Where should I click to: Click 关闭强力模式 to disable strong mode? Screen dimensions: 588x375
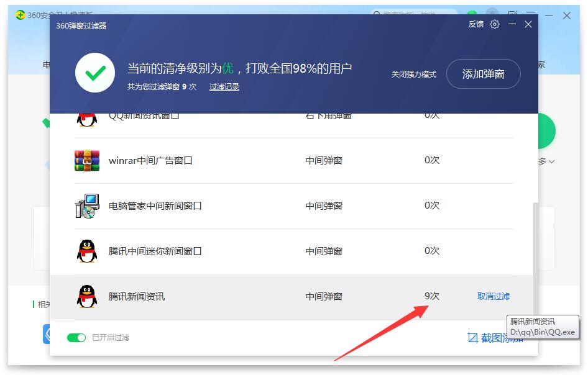[x=413, y=75]
